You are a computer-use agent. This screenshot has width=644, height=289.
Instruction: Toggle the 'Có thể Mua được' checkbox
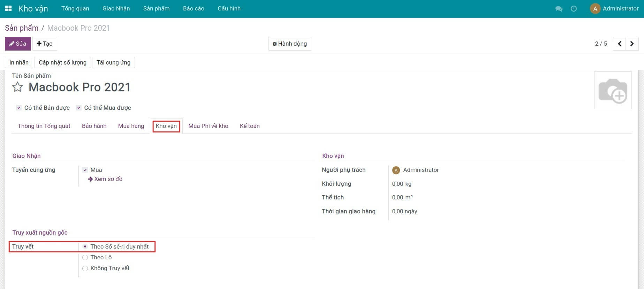click(79, 108)
